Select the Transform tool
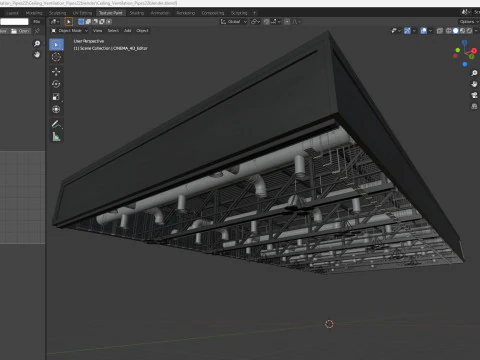 [56, 109]
